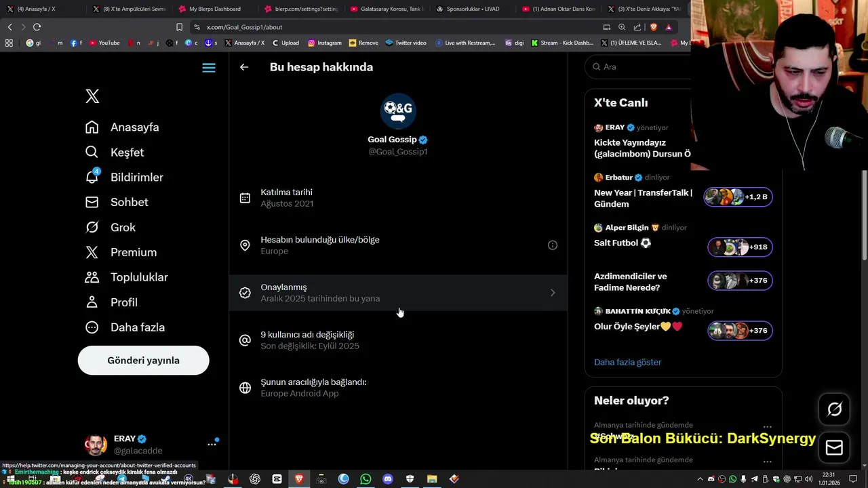
Task: Open Sohbet messages in sidebar
Action: point(117,202)
